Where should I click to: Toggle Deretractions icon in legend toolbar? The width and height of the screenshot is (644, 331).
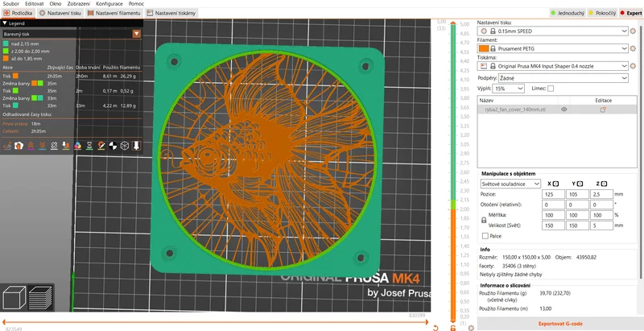click(x=43, y=146)
